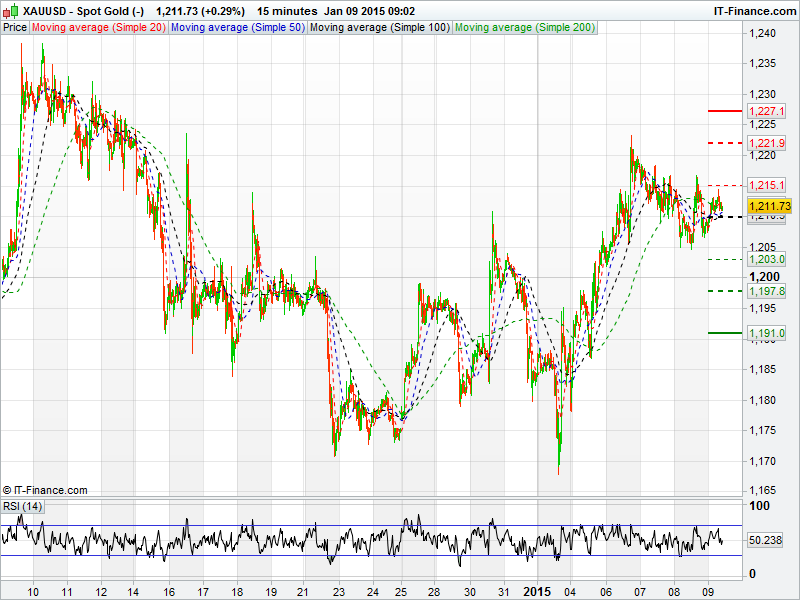
Task: Select Moving average (Simple 20) legend label
Action: coord(98,27)
